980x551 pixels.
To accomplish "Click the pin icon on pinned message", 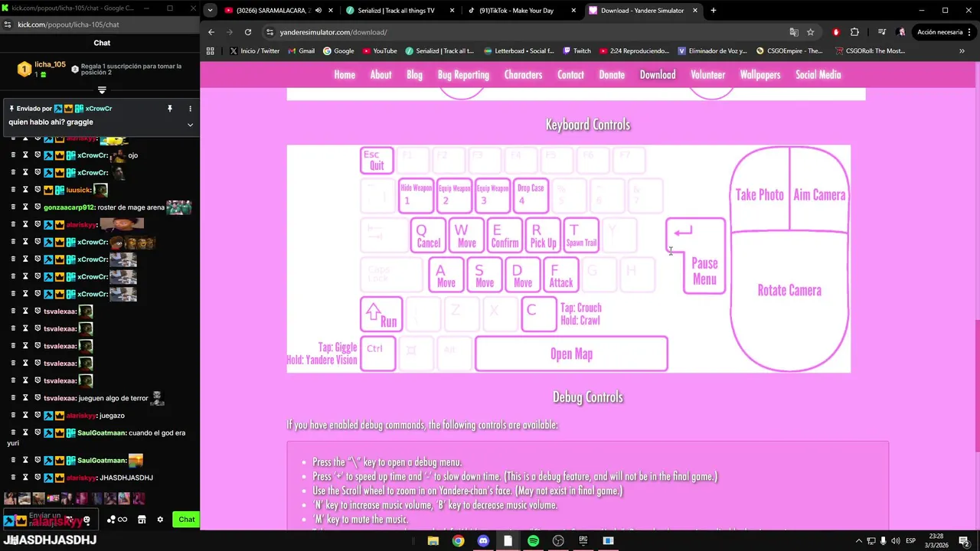I will point(170,109).
